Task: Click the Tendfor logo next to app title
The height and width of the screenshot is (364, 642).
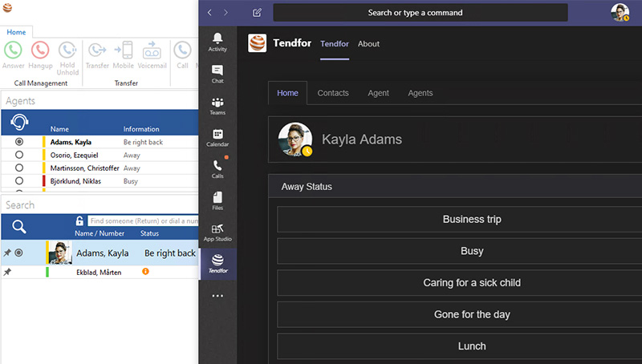Action: pyautogui.click(x=257, y=43)
